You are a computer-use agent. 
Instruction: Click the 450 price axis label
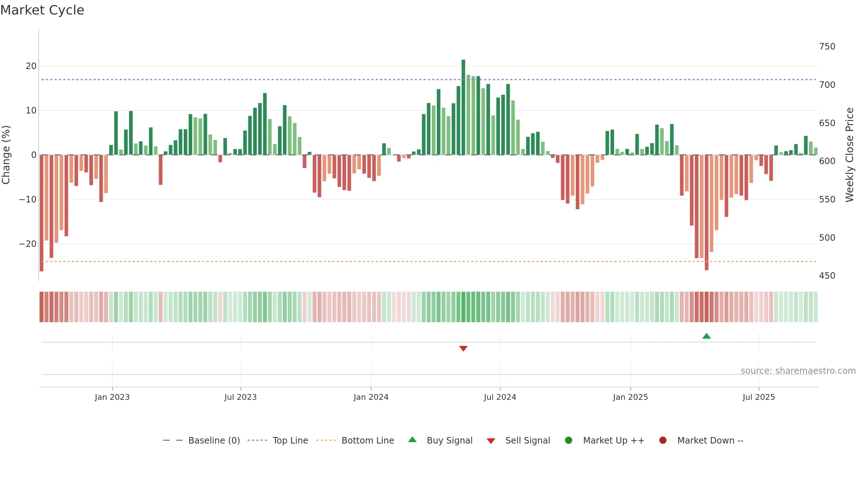pos(827,276)
